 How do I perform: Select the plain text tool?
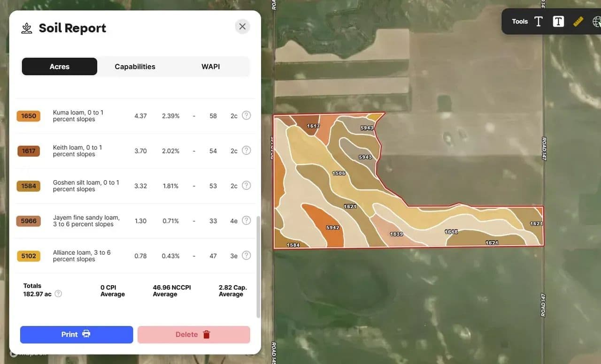point(539,22)
